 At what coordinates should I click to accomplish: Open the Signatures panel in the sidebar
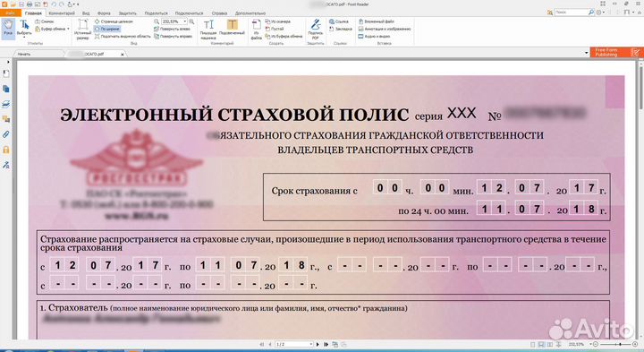5,165
